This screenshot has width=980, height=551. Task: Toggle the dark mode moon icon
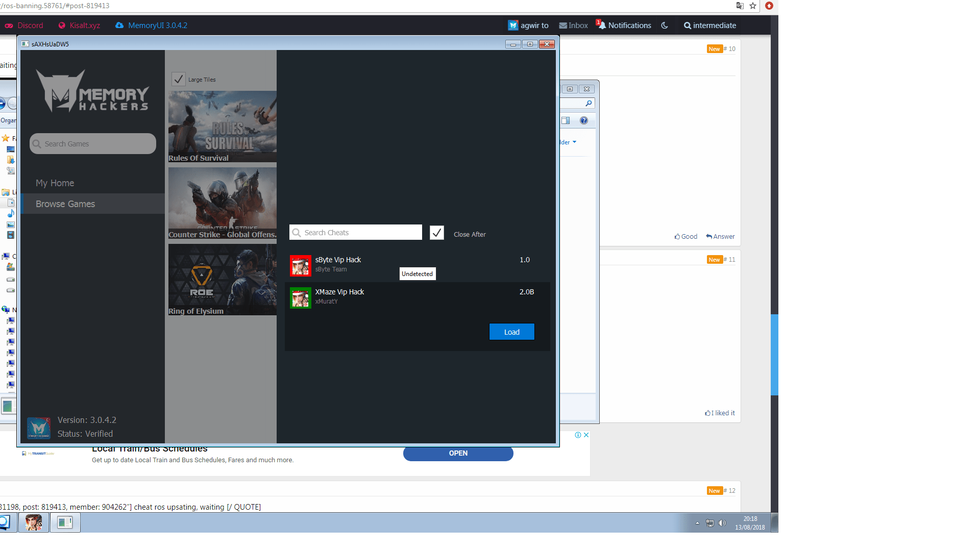point(665,26)
